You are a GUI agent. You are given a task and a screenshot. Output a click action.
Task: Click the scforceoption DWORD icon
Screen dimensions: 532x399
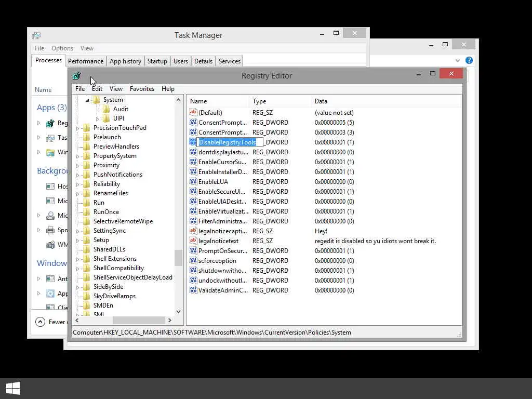coord(193,260)
